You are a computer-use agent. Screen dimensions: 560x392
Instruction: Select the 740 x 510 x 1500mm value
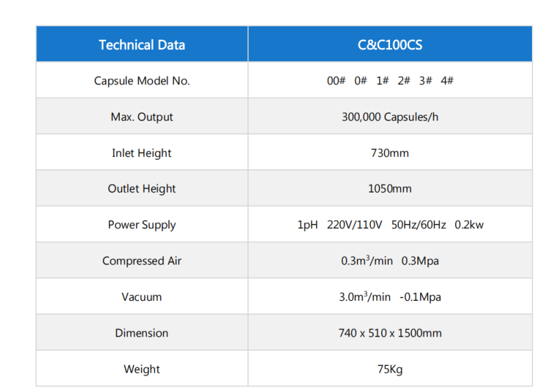(x=390, y=333)
